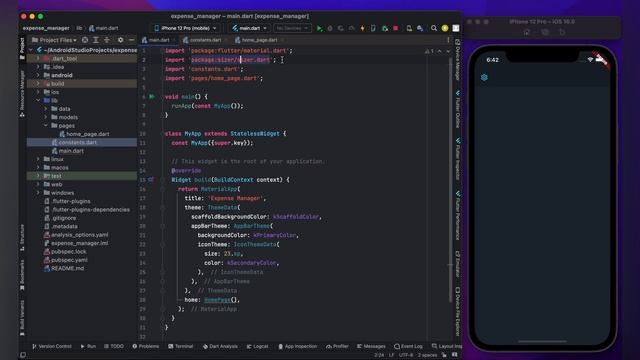Toggle tool window quick access bottom-left icon
The width and height of the screenshot is (640, 360).
[23, 355]
